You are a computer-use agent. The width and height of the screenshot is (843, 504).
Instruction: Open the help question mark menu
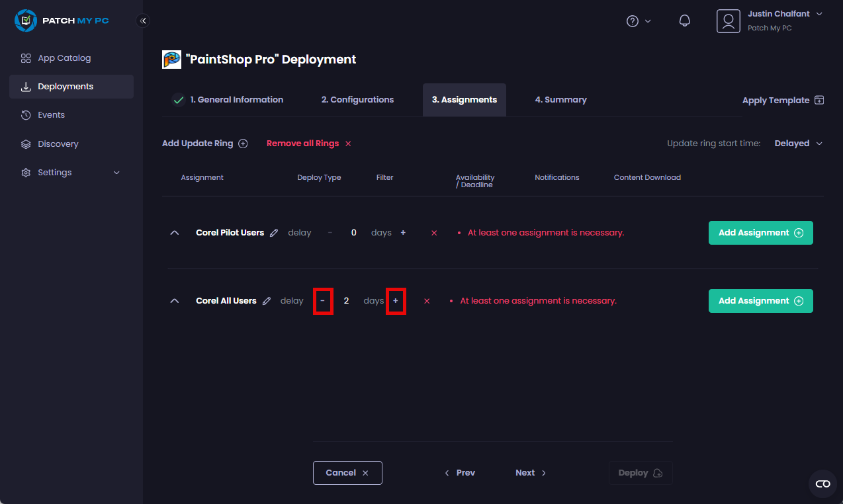(632, 21)
